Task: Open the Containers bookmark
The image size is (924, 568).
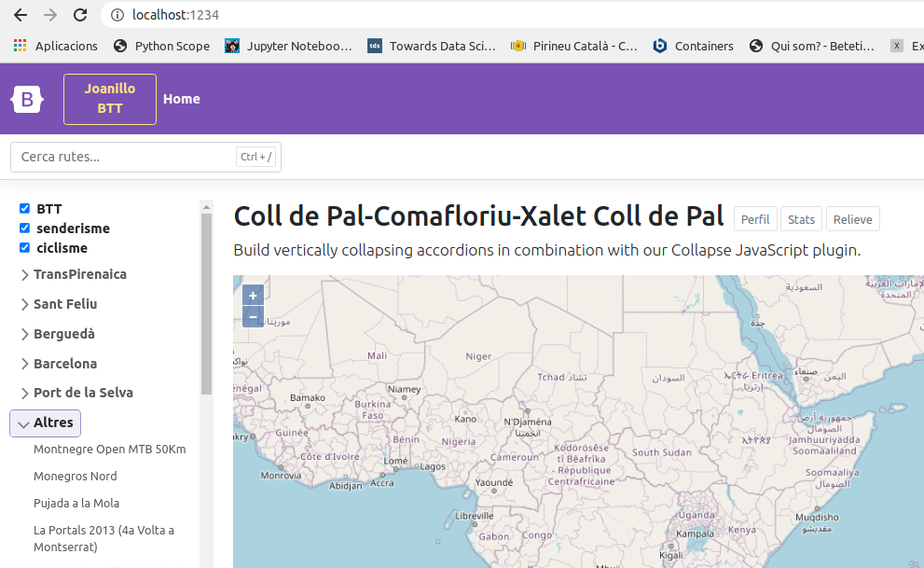Action: (694, 46)
